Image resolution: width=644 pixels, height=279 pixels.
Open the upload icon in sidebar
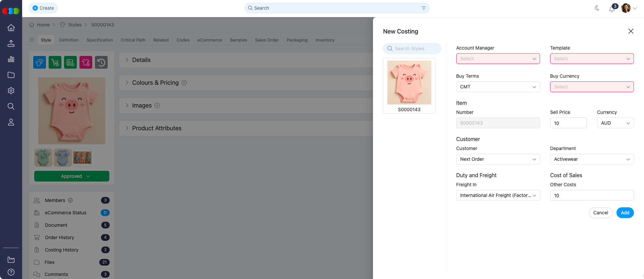(x=11, y=44)
